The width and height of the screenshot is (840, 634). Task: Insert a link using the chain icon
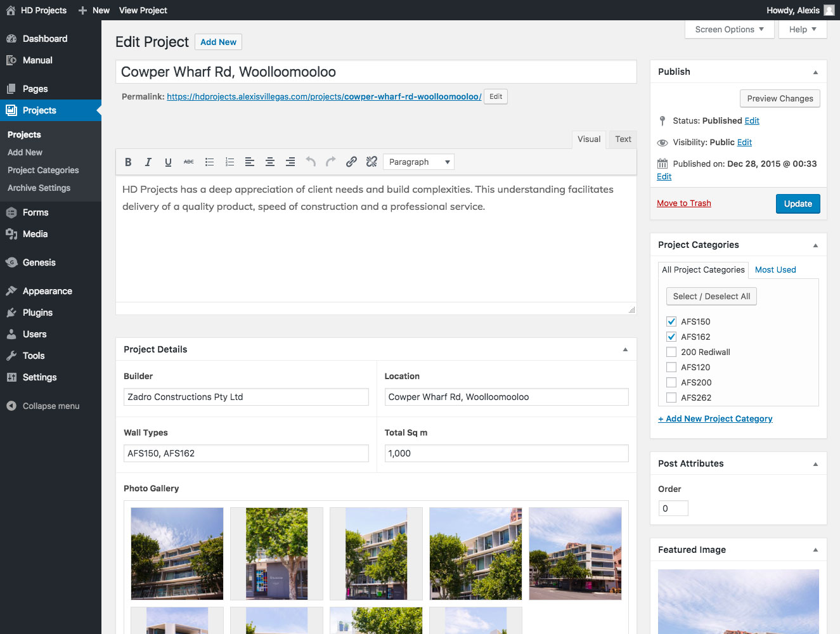coord(351,162)
